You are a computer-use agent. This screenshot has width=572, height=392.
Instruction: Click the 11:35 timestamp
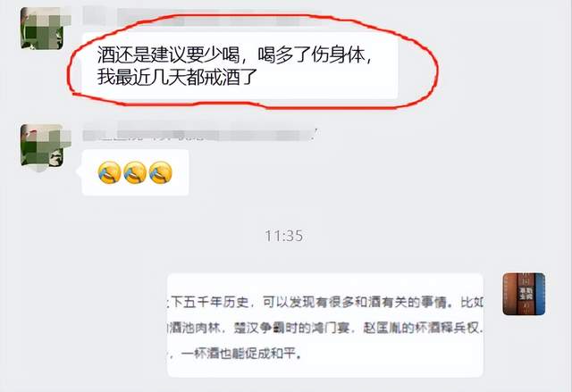tap(284, 236)
